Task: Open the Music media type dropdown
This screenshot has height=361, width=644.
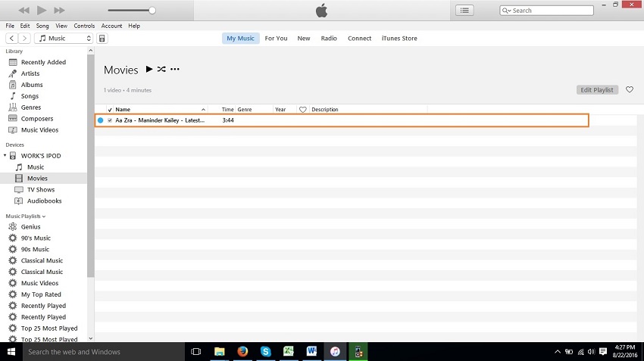Action: point(64,39)
